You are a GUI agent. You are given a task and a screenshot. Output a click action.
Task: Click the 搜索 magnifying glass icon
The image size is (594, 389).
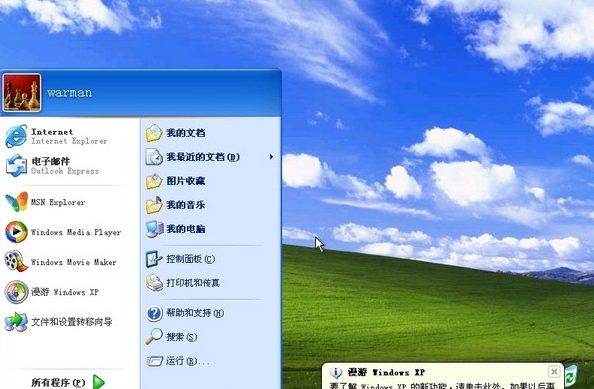click(154, 337)
